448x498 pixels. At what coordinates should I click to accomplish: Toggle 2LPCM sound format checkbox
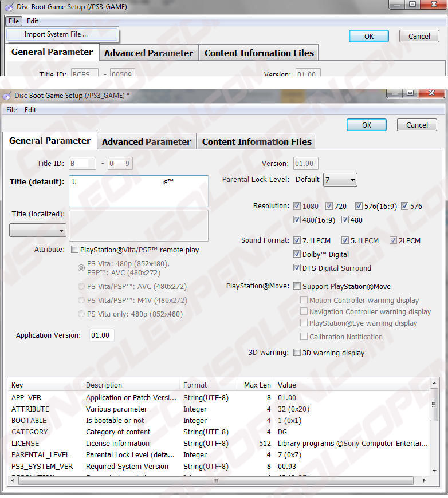click(393, 240)
